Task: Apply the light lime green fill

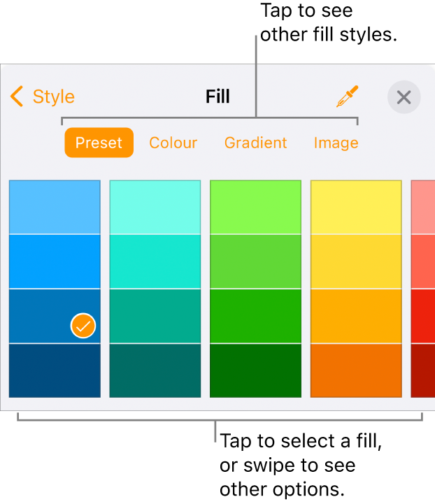Action: 255,207
